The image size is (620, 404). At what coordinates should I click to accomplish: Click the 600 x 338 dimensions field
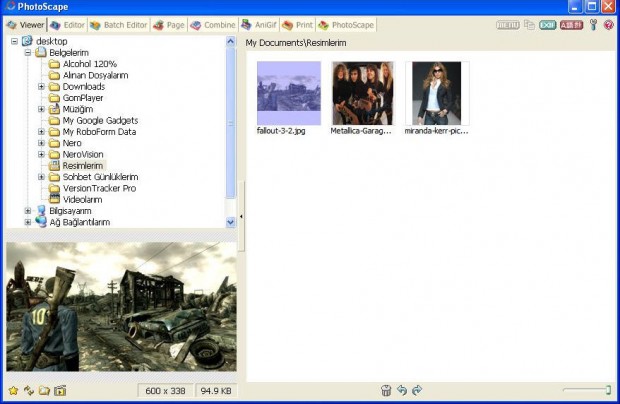click(165, 391)
